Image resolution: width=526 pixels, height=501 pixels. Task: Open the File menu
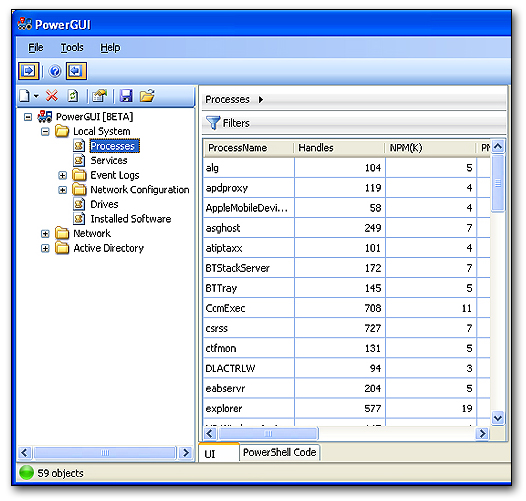(x=36, y=47)
